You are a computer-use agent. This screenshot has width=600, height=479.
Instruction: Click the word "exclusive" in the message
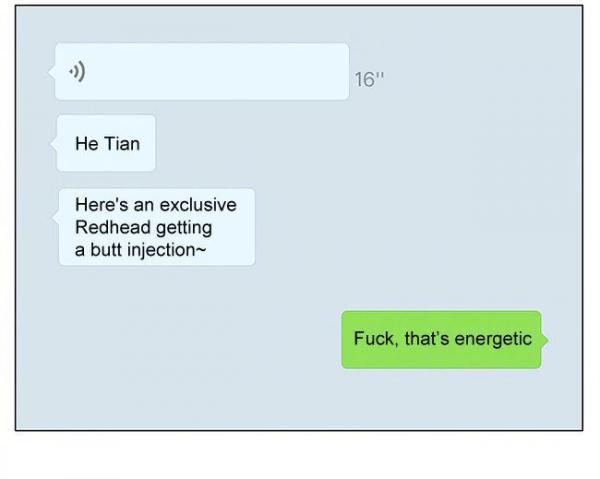[x=198, y=205]
